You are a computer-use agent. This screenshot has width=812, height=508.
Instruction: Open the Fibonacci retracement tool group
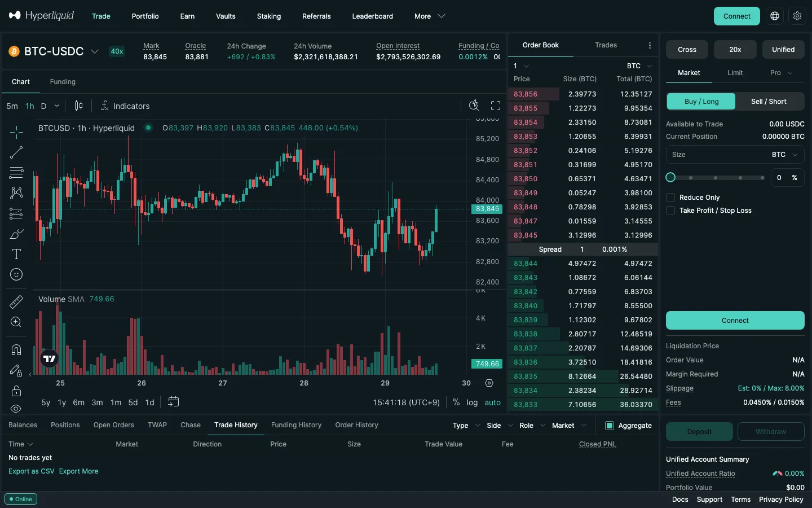(16, 173)
